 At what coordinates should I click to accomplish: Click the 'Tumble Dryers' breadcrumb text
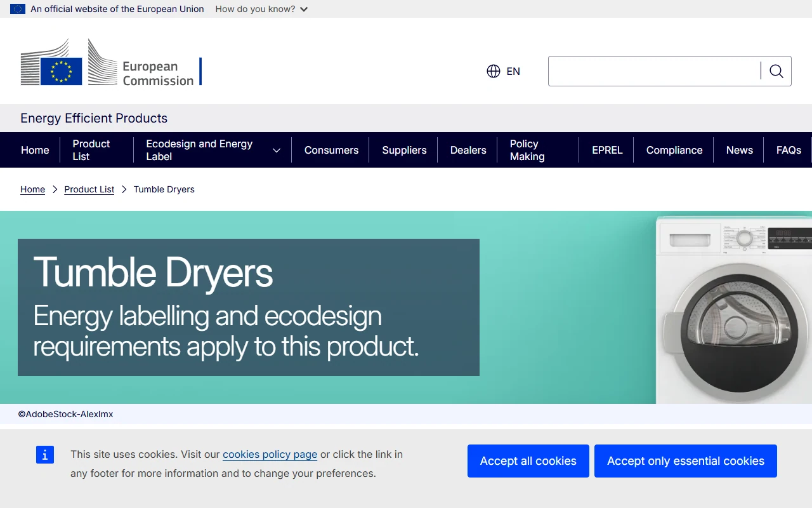pos(164,189)
